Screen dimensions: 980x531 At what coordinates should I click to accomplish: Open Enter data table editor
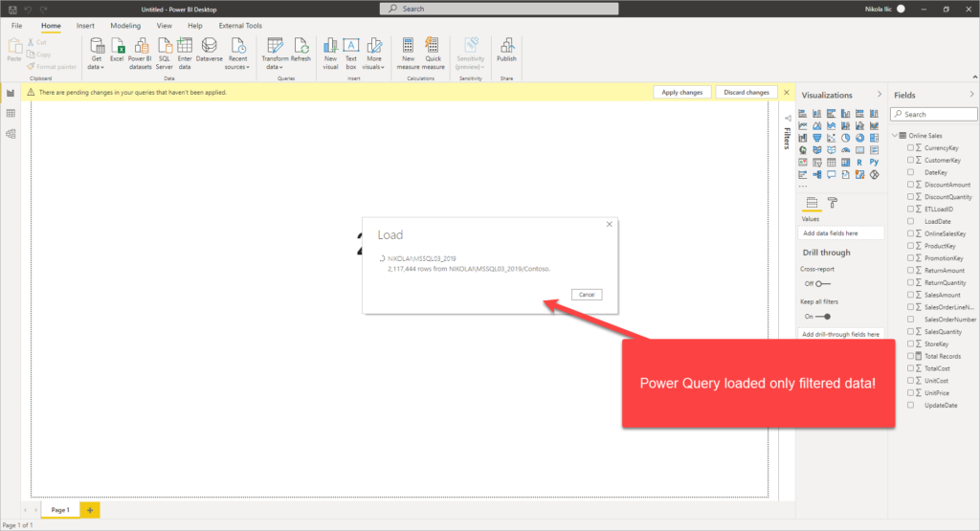185,54
